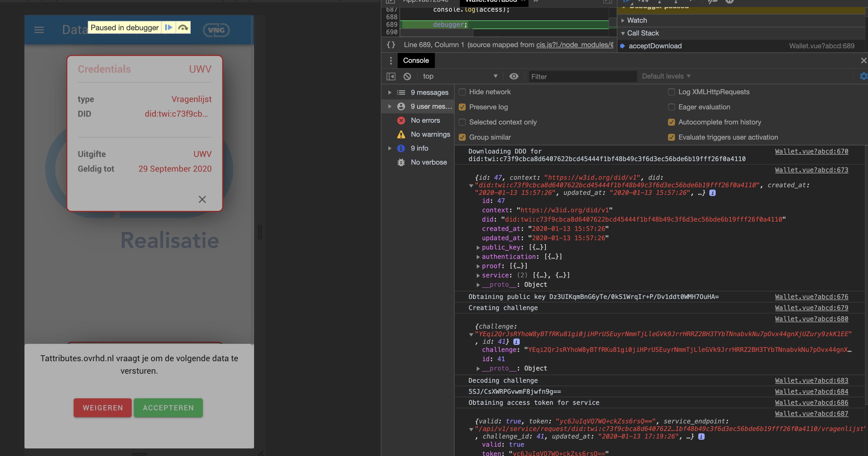Image resolution: width=868 pixels, height=456 pixels.
Task: Select the Console drawer tab
Action: tap(416, 61)
